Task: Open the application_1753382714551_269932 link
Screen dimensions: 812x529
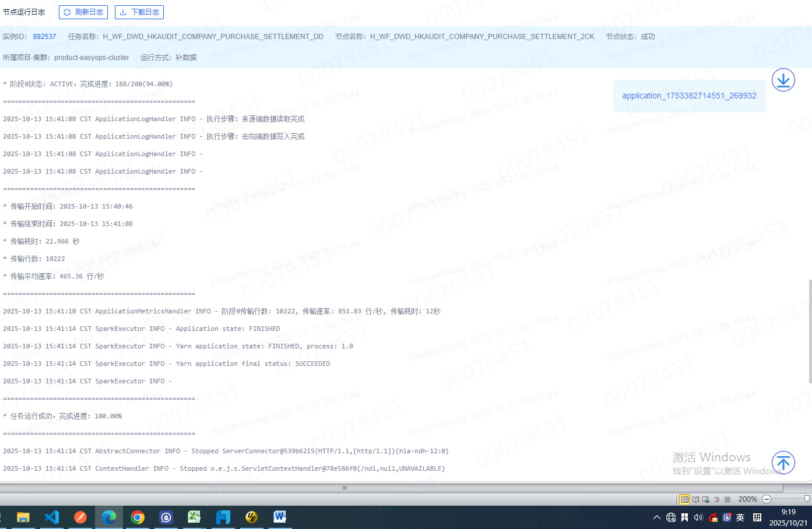Action: pyautogui.click(x=689, y=96)
